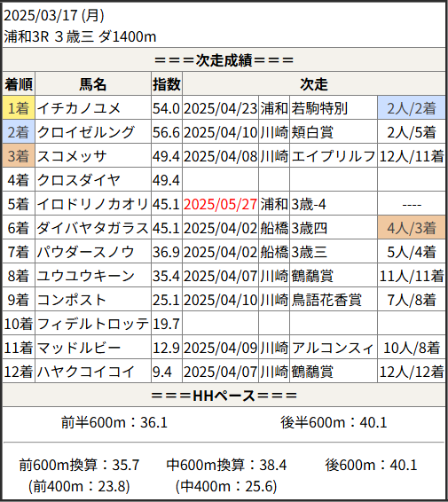
Task: Click the 2人/2着 blue result cell
Action: (x=412, y=108)
